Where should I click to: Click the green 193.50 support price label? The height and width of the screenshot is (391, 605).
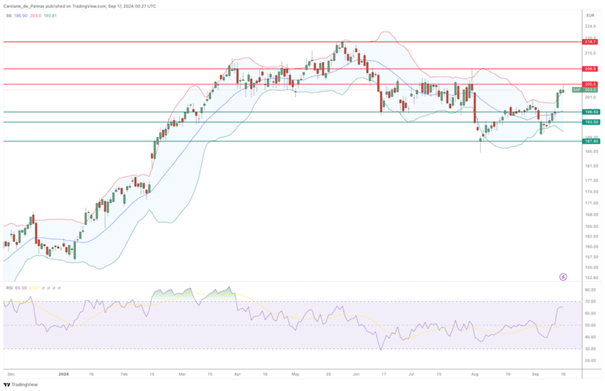[x=591, y=122]
